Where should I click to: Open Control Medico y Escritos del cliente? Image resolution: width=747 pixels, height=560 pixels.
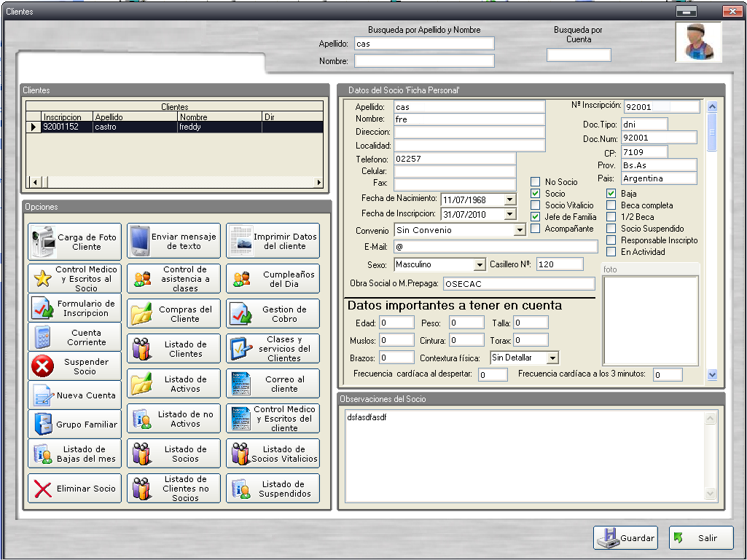[273, 419]
